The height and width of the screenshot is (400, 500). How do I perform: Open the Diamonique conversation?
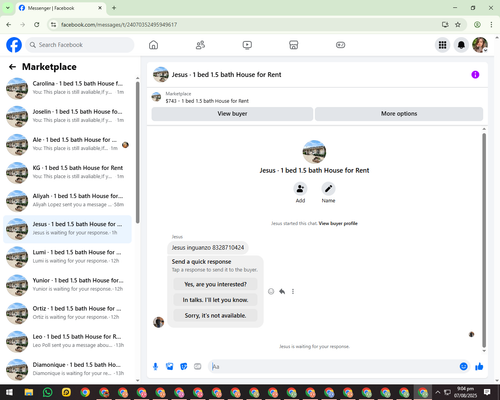coord(67,370)
